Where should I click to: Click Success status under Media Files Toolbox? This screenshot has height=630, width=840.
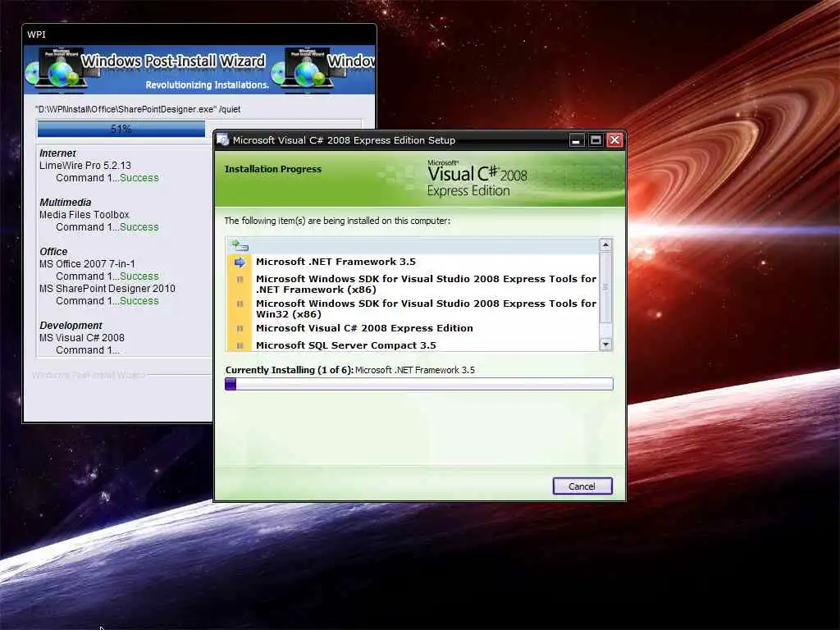[x=139, y=227]
